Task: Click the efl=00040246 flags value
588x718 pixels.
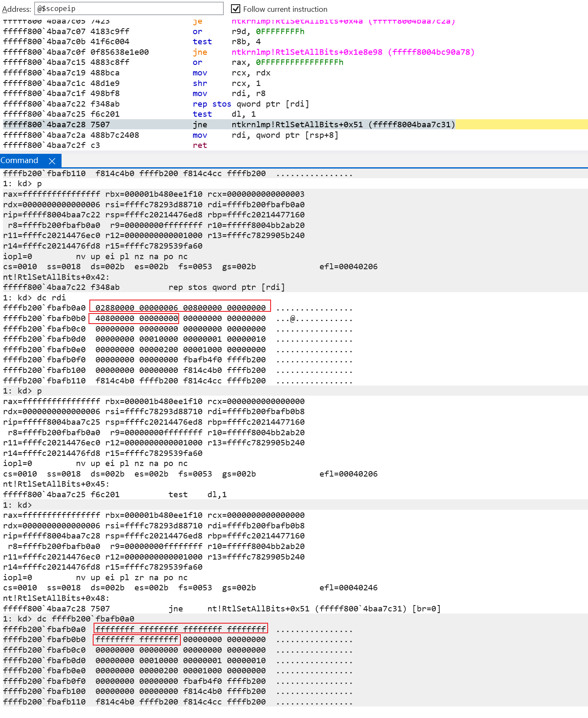Action: [348, 588]
